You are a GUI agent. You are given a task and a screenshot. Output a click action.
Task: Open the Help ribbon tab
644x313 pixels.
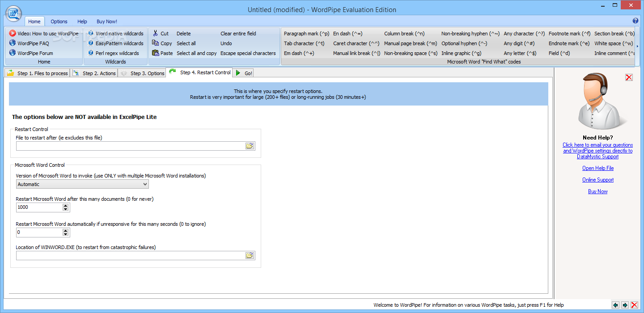tap(82, 21)
